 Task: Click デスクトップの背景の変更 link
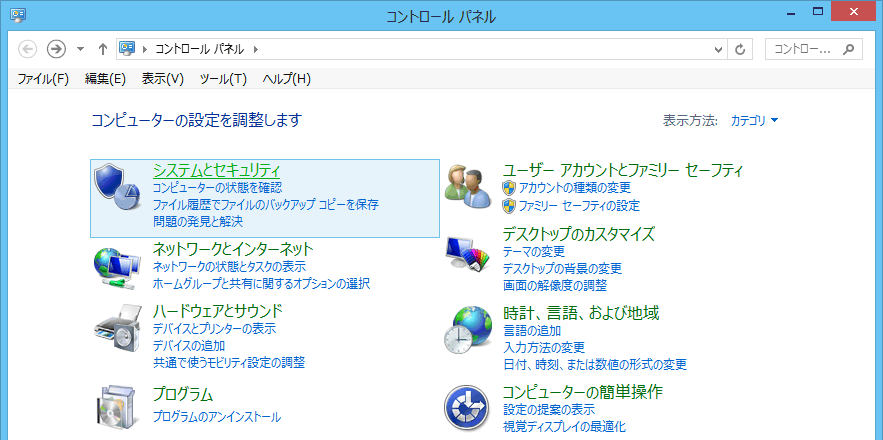click(x=562, y=268)
